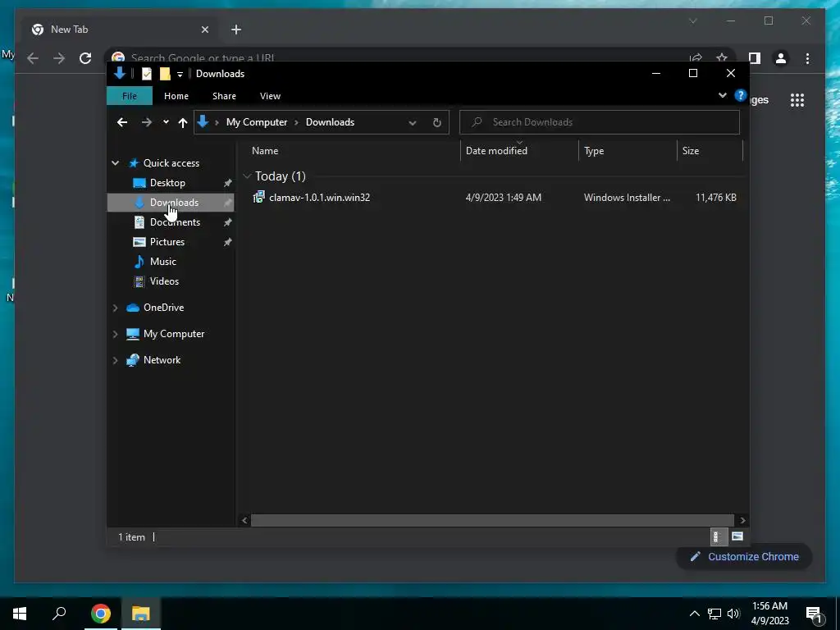Open Videos in the navigation pane
Screen dimensions: 840x630
click(x=164, y=281)
